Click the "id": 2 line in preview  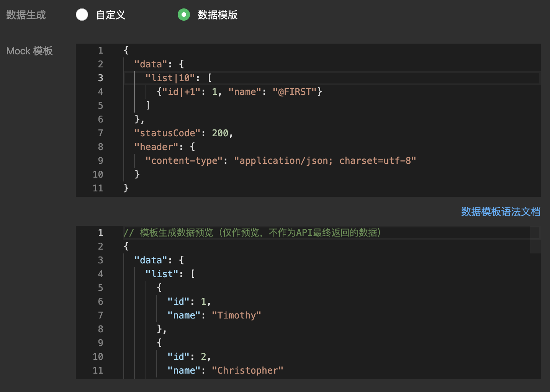click(x=189, y=357)
